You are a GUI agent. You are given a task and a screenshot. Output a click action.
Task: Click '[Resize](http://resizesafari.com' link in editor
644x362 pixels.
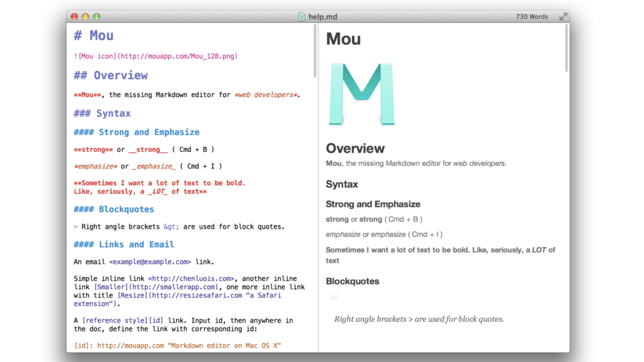click(180, 295)
